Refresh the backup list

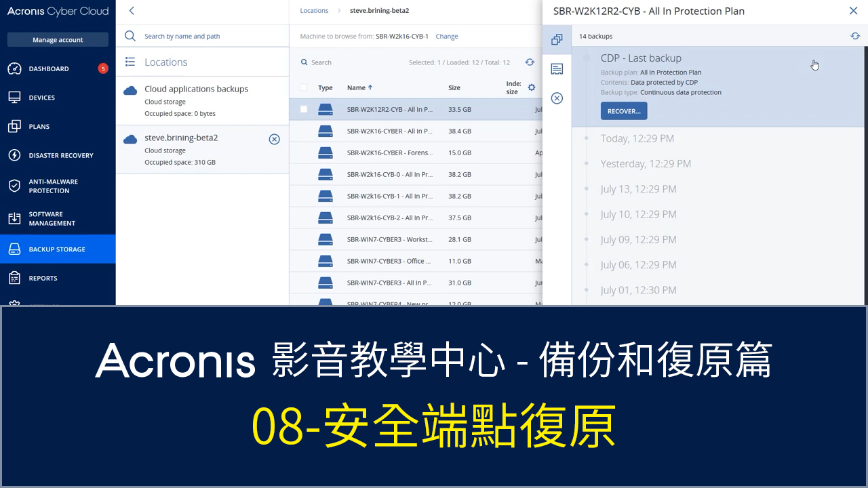[530, 62]
